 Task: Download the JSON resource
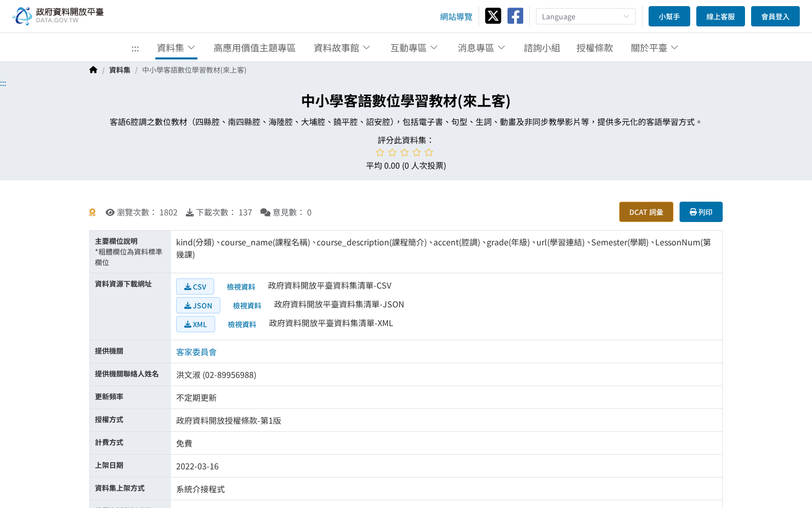(198, 305)
